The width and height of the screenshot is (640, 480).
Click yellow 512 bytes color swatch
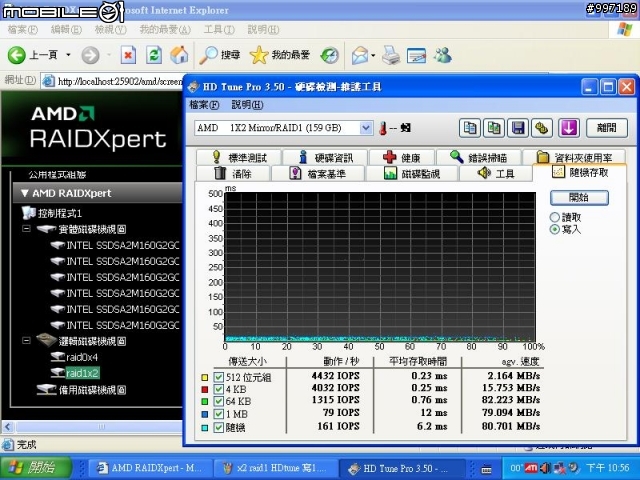click(x=205, y=378)
